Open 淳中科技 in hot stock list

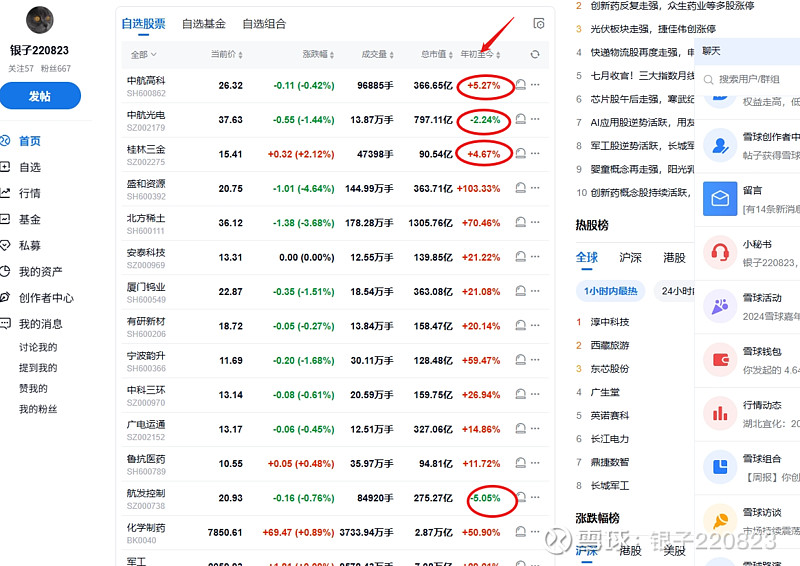pos(610,322)
